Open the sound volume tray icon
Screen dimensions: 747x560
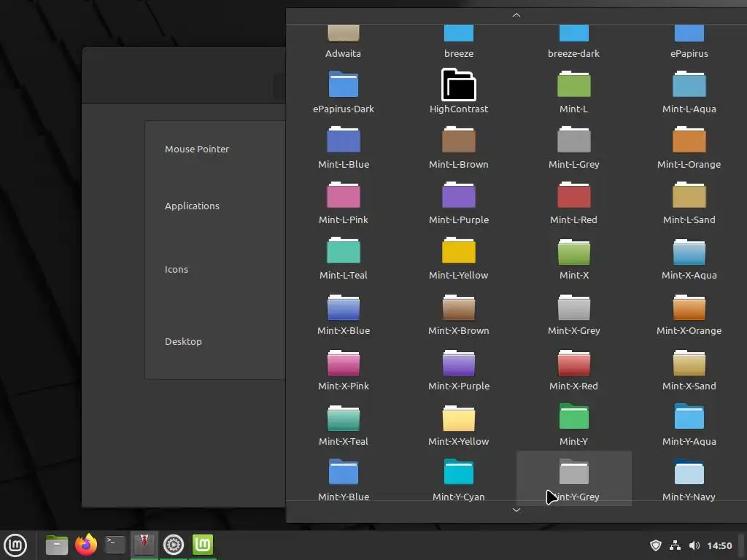point(694,545)
